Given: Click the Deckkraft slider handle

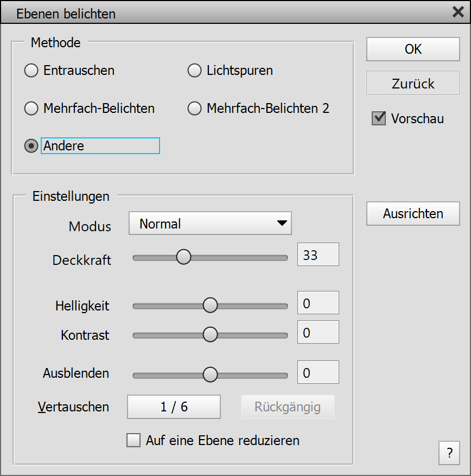Looking at the screenshot, I should pos(184,257).
